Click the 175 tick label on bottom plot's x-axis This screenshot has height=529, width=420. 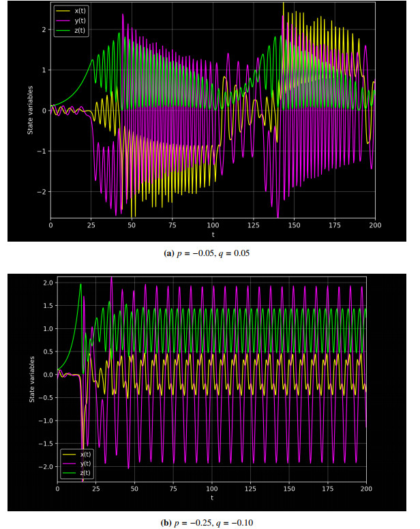328,490
